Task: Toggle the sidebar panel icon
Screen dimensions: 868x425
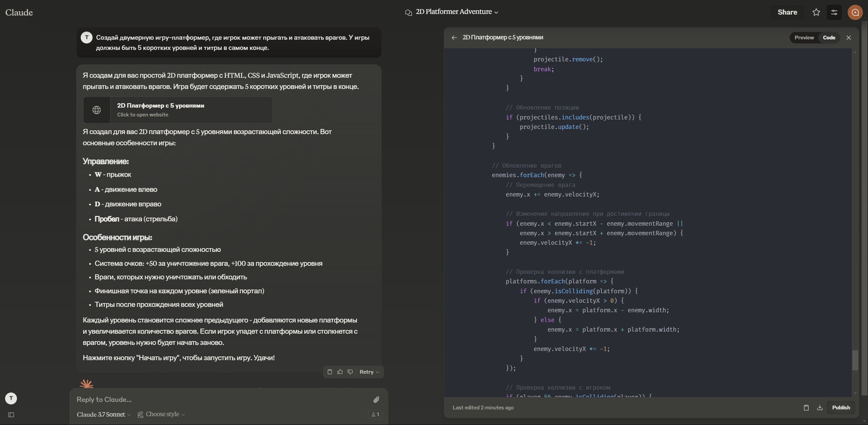Action: [11, 414]
